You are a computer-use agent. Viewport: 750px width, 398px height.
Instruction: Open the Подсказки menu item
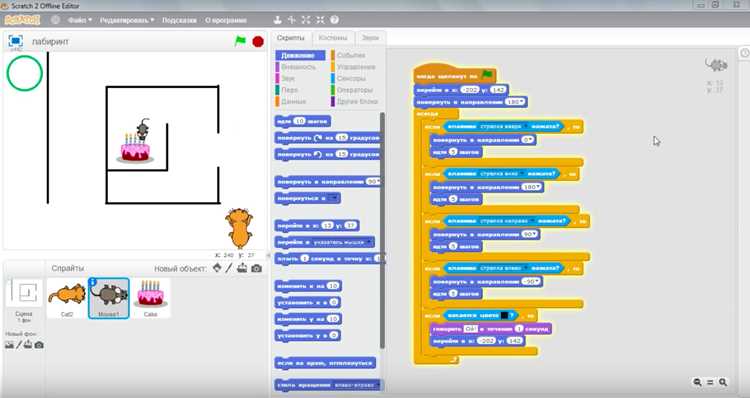[179, 20]
